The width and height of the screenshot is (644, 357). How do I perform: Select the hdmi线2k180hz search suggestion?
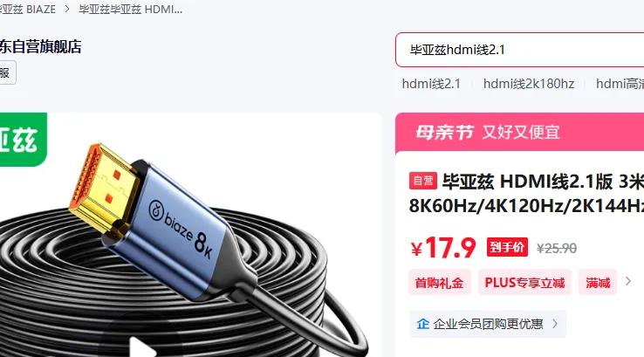click(529, 84)
